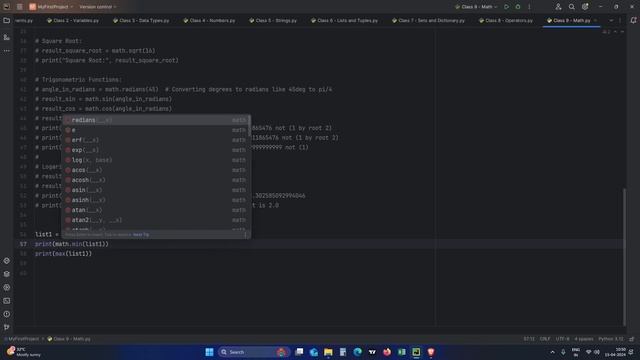The width and height of the screenshot is (640, 360).
Task: Open the weather widget on the taskbar
Action: coord(24,352)
